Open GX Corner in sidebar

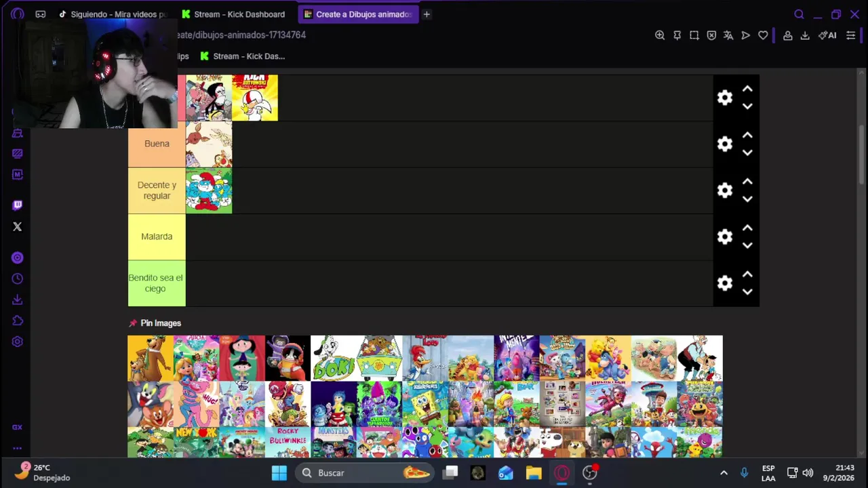(18, 427)
